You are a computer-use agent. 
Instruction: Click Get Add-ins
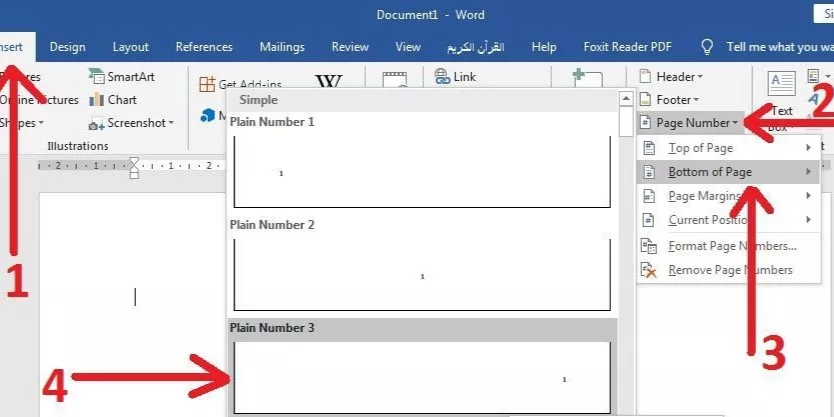pos(240,84)
